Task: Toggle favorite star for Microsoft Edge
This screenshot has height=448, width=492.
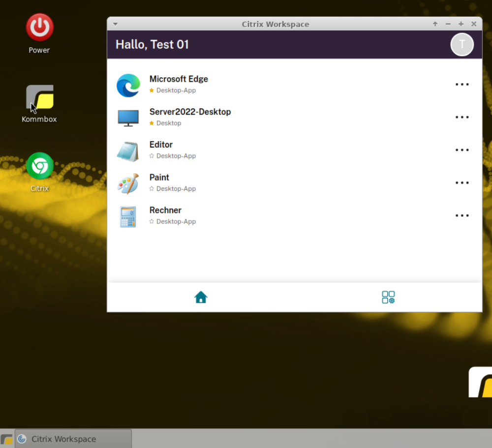Action: point(152,90)
